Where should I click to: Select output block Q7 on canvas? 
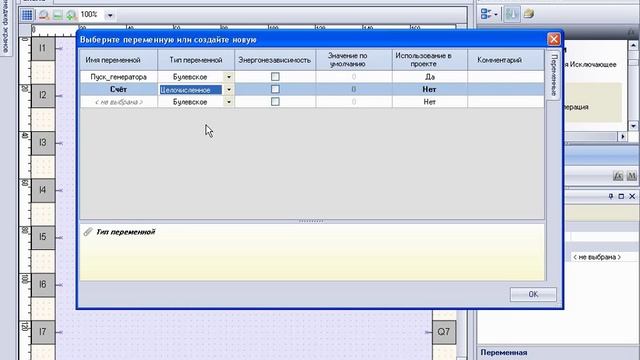pyautogui.click(x=444, y=332)
